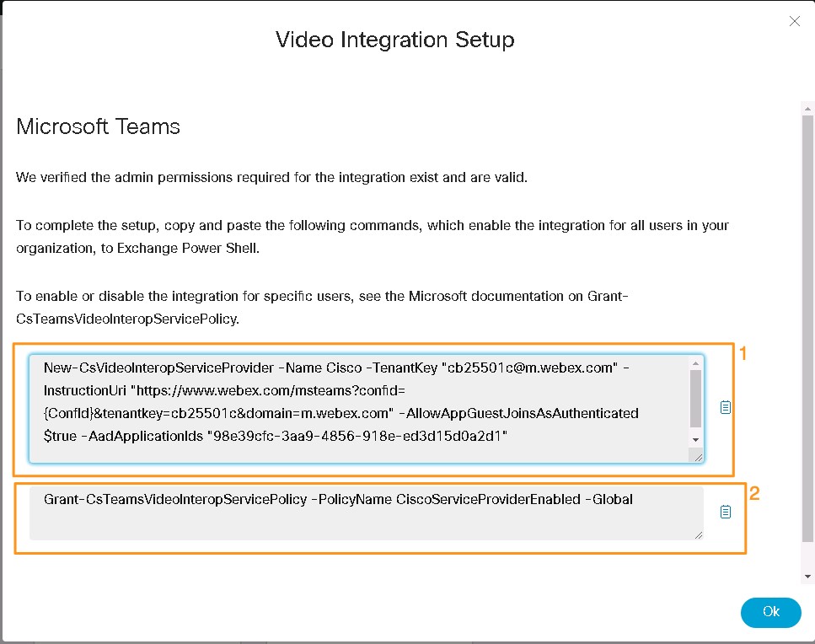Click the Video Integration Setup title
Image resolution: width=815 pixels, height=644 pixels.
(395, 40)
